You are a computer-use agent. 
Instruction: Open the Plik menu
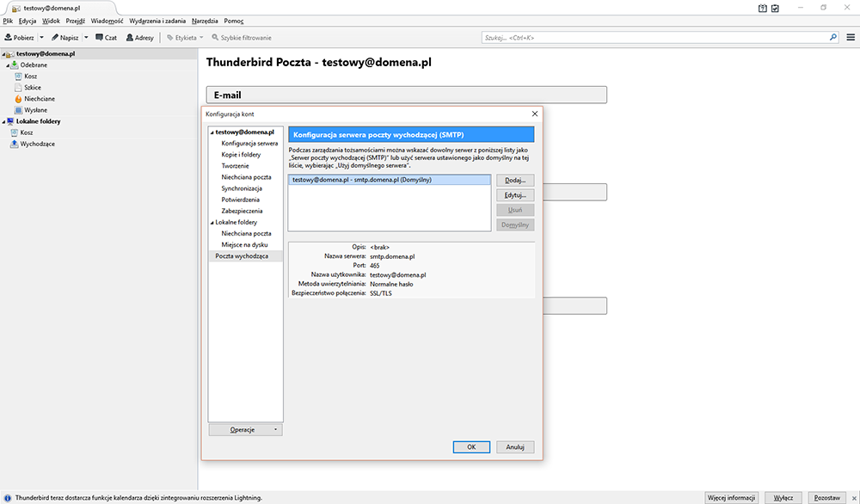(x=8, y=21)
